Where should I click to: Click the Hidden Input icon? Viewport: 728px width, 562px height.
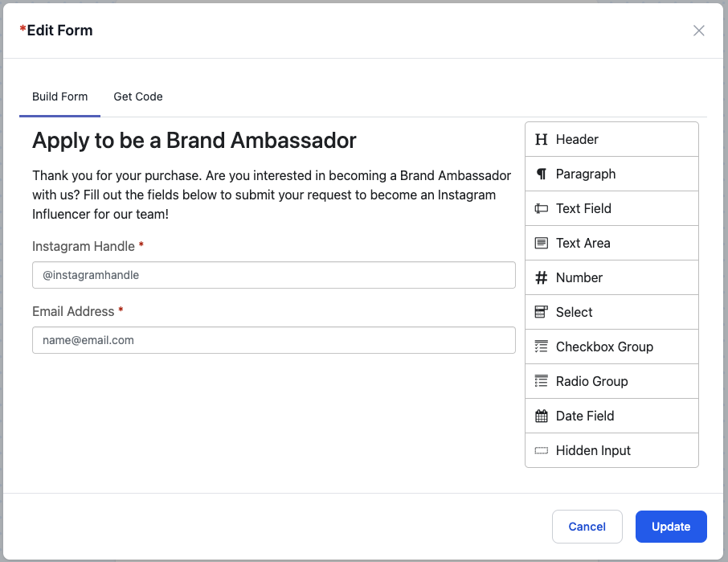point(542,450)
